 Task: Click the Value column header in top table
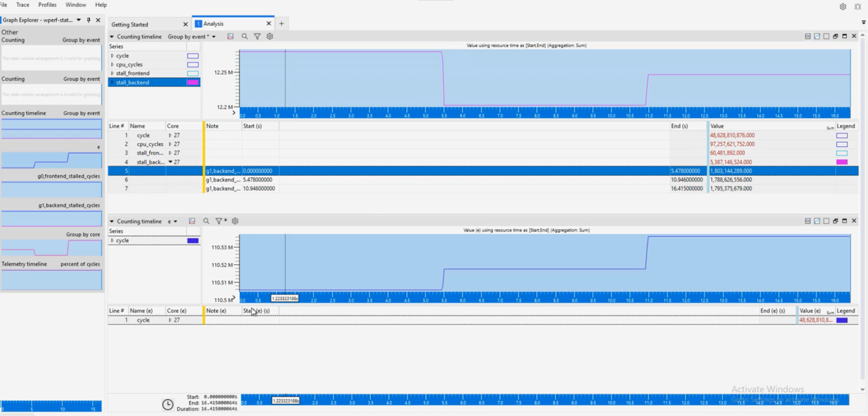click(x=717, y=126)
